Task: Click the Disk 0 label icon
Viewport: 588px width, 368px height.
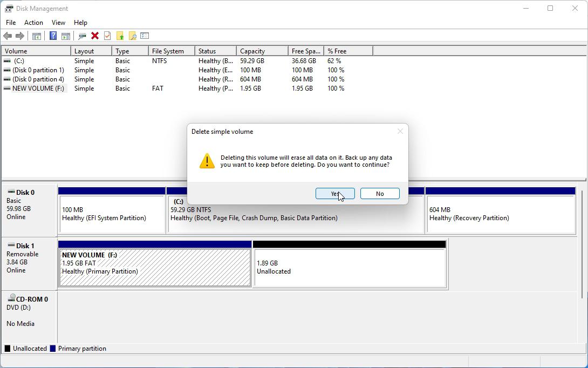Action: coord(11,192)
